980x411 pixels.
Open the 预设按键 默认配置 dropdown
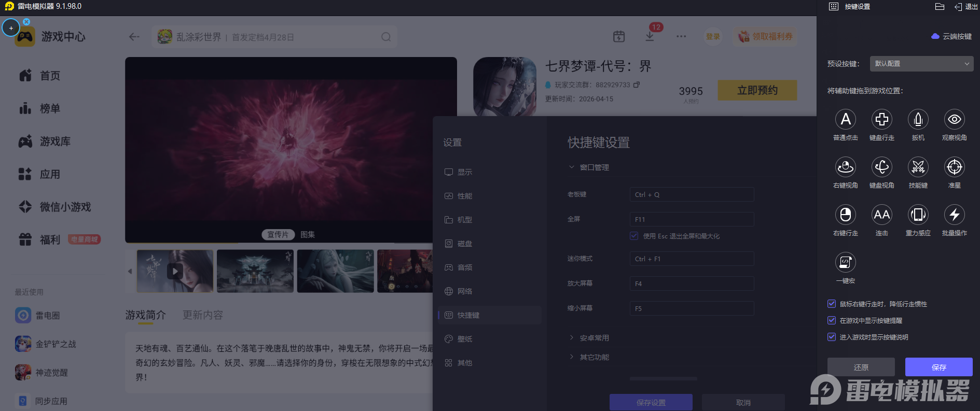921,64
